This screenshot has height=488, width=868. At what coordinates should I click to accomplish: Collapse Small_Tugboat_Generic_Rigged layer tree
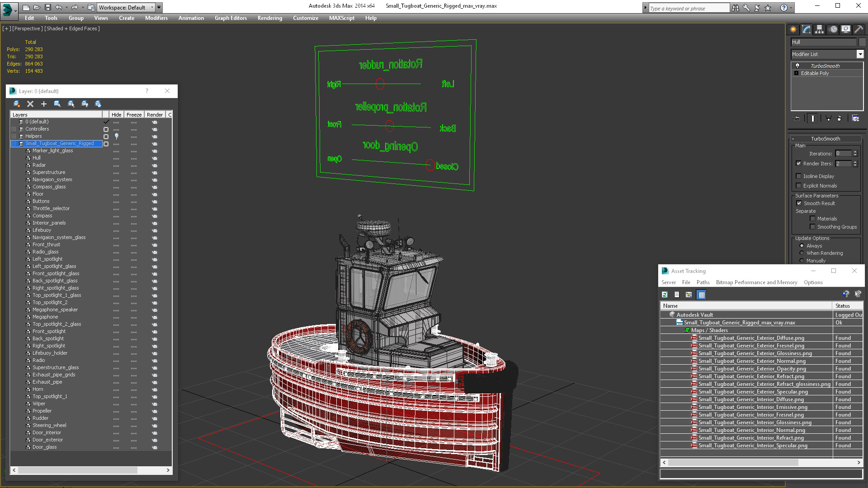(14, 144)
